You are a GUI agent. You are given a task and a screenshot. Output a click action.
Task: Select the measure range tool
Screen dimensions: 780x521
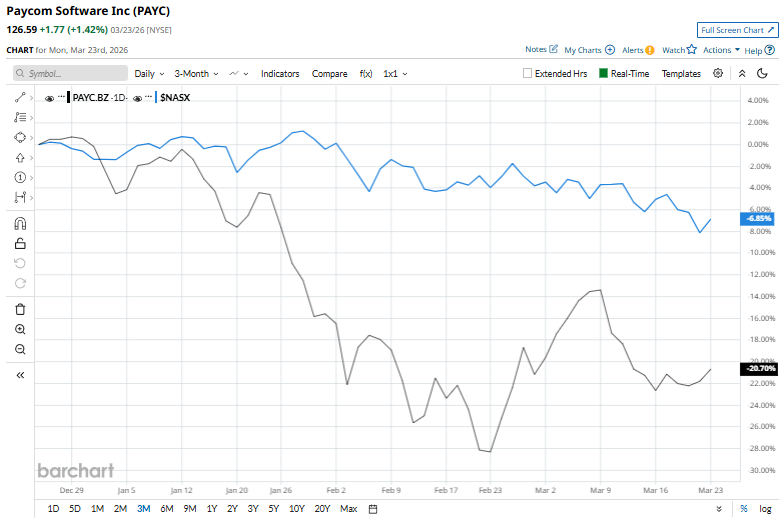20,198
